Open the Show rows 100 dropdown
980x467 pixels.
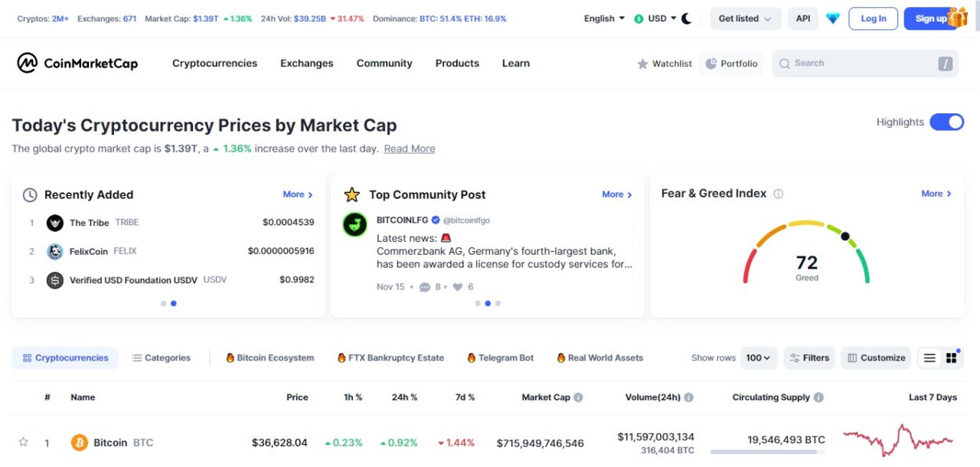pyautogui.click(x=759, y=358)
